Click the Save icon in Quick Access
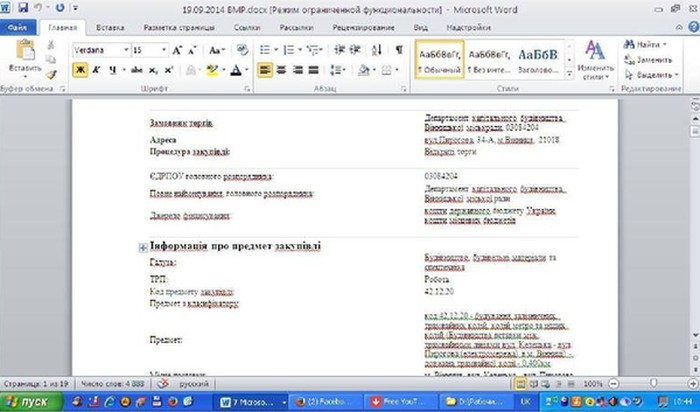 [x=23, y=8]
